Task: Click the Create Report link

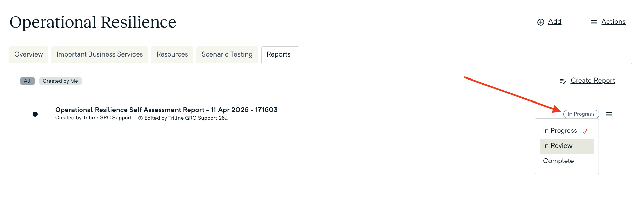Action: 593,81
